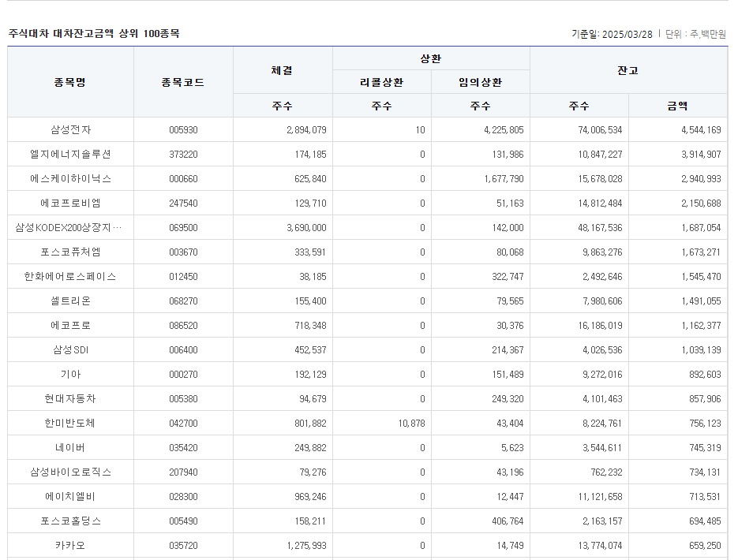Select the 엘지에너지솔루션 stock name

click(x=70, y=155)
